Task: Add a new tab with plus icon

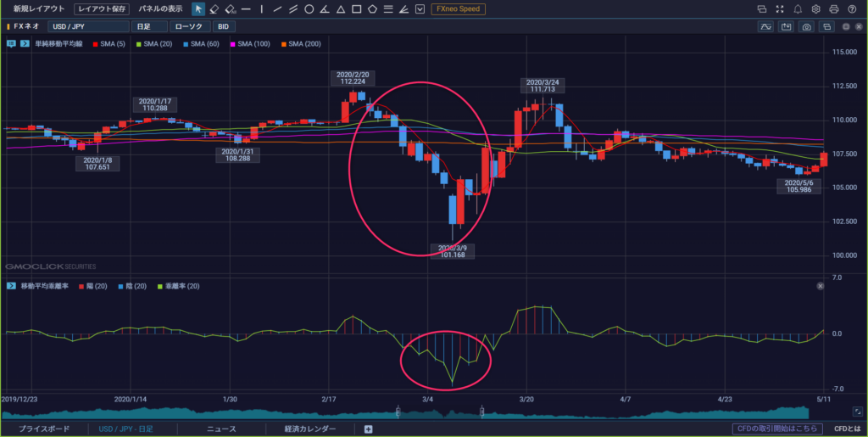Action: 369,429
